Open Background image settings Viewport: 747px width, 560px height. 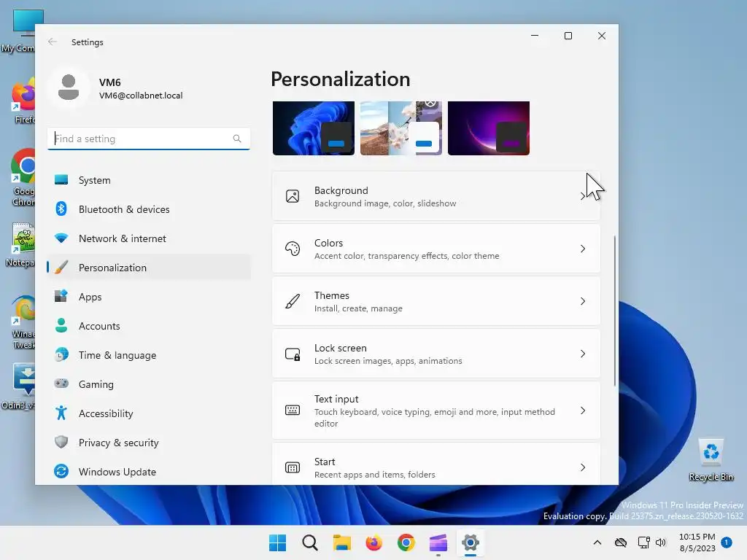coord(436,196)
